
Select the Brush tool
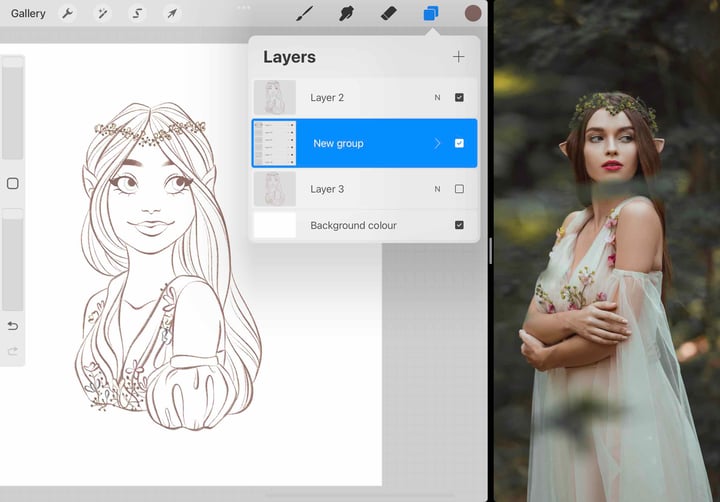pyautogui.click(x=304, y=13)
